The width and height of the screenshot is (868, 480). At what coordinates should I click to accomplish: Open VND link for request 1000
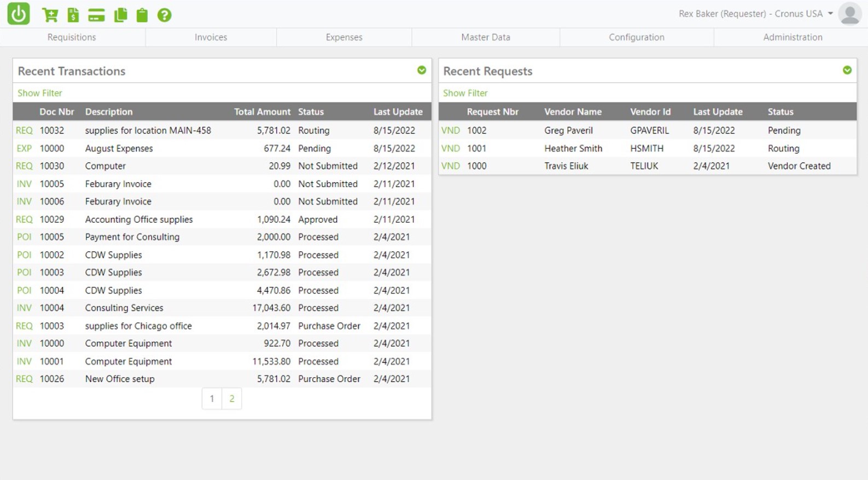[x=451, y=166]
